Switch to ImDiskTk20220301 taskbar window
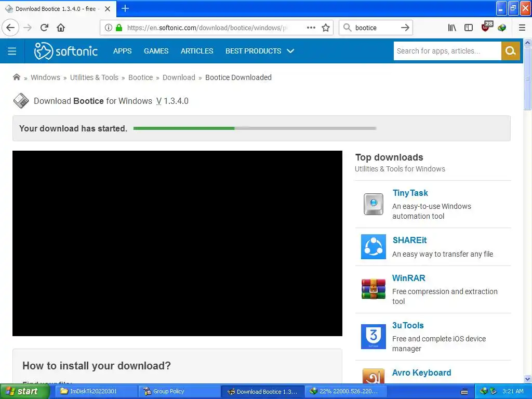Viewport: 532px width, 399px height. tap(96, 391)
